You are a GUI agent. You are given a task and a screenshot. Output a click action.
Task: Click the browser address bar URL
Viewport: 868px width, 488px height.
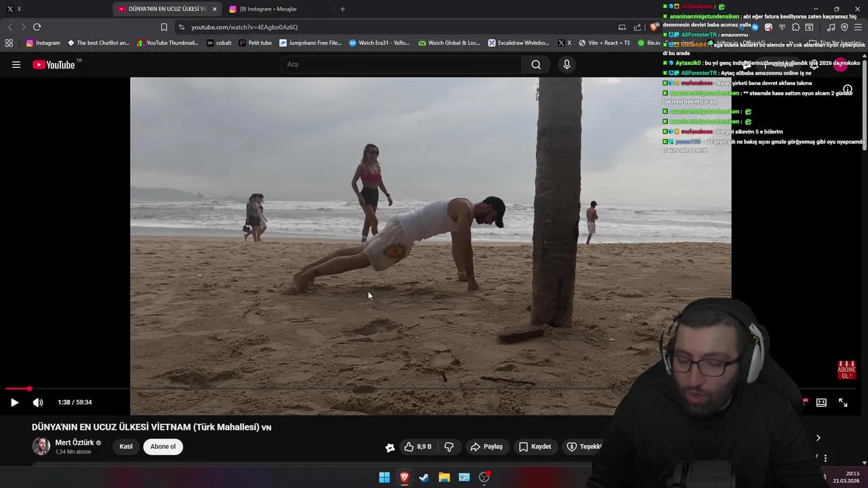(x=244, y=27)
